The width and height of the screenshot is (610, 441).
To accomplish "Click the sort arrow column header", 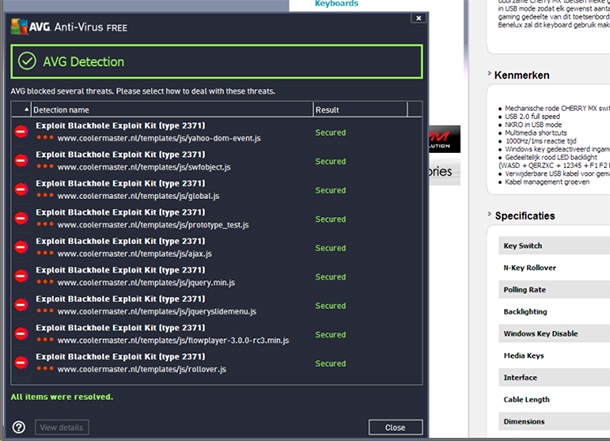I will click(21, 110).
